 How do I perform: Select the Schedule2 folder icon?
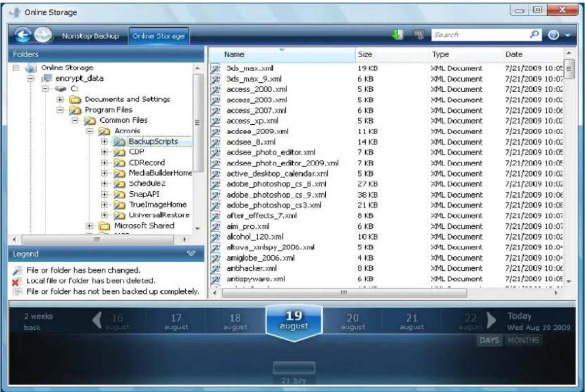[120, 184]
